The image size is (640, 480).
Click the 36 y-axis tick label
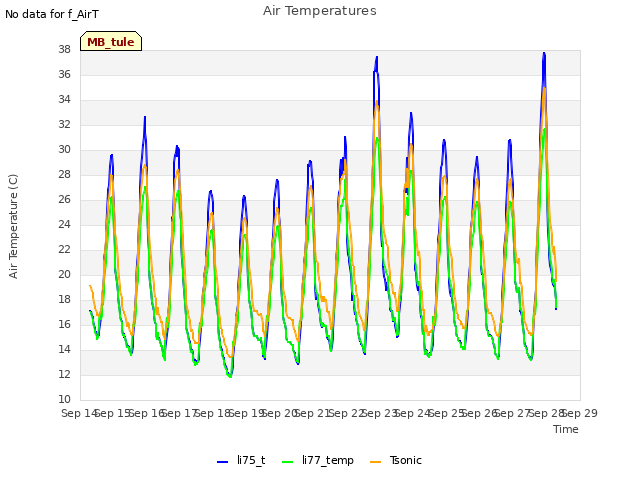coord(64,74)
